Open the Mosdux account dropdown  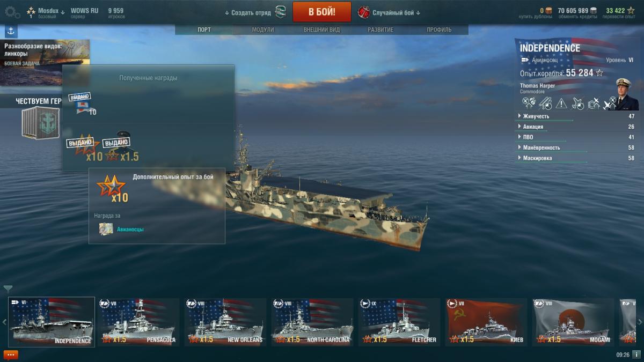[x=51, y=11]
